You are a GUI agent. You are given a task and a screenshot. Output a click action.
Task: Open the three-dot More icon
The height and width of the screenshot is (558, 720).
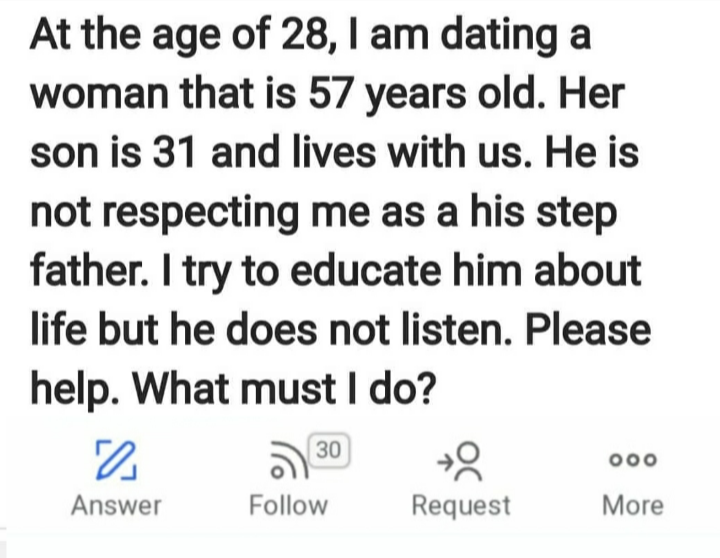[633, 459]
